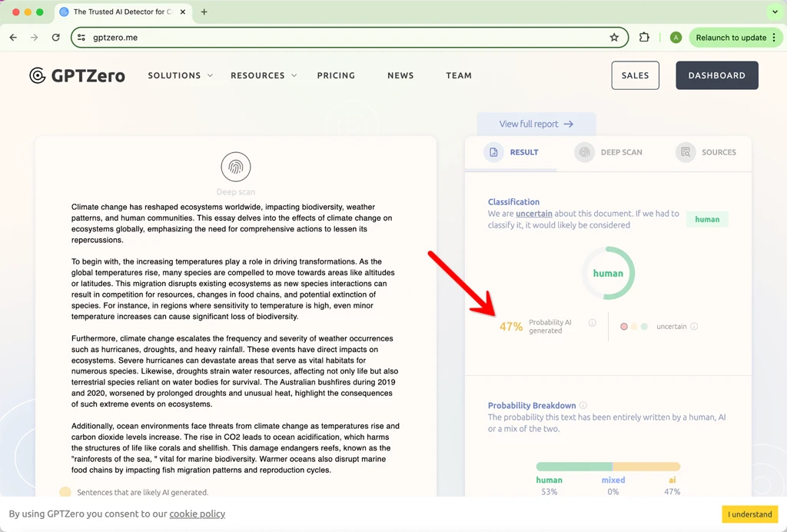Click the green human portion of breakdown bar
The height and width of the screenshot is (532, 787).
tap(574, 467)
